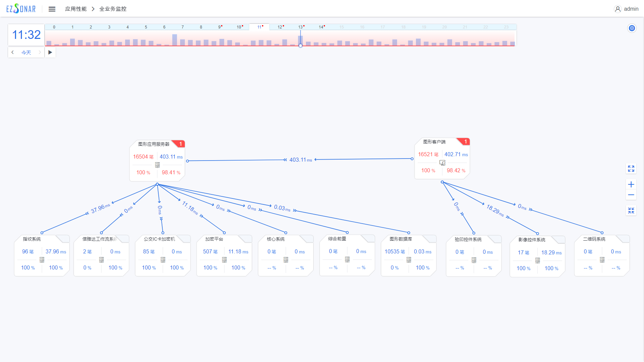
Task: Click client monitor icon in 图形客户端 node
Action: coord(442,163)
